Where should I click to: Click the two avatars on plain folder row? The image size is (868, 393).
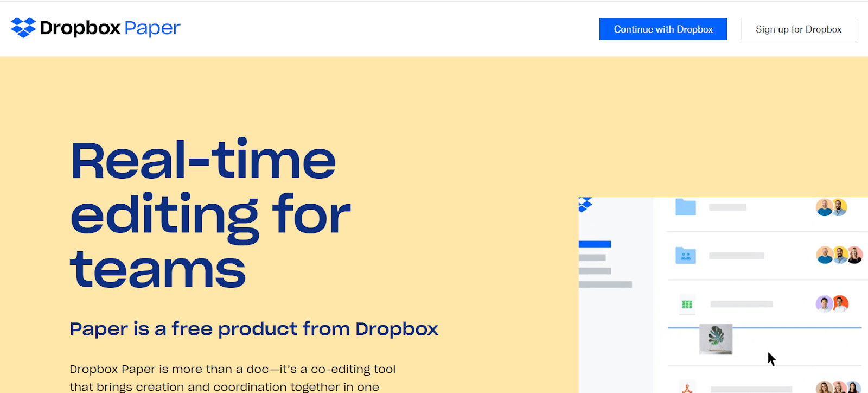click(831, 207)
